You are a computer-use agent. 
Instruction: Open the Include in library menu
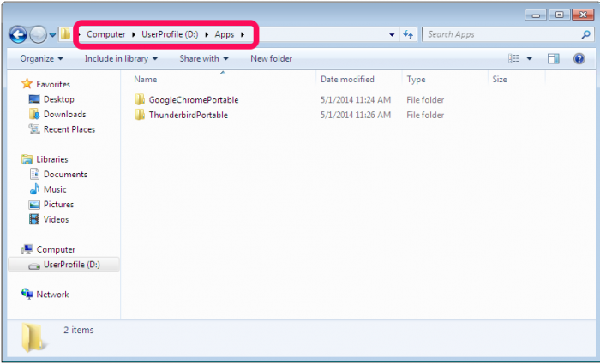click(x=121, y=58)
